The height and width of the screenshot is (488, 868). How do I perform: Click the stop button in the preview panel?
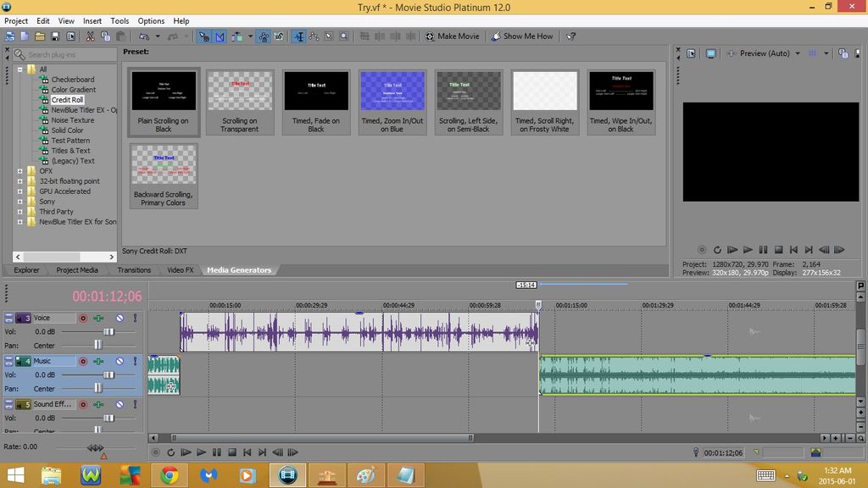778,250
